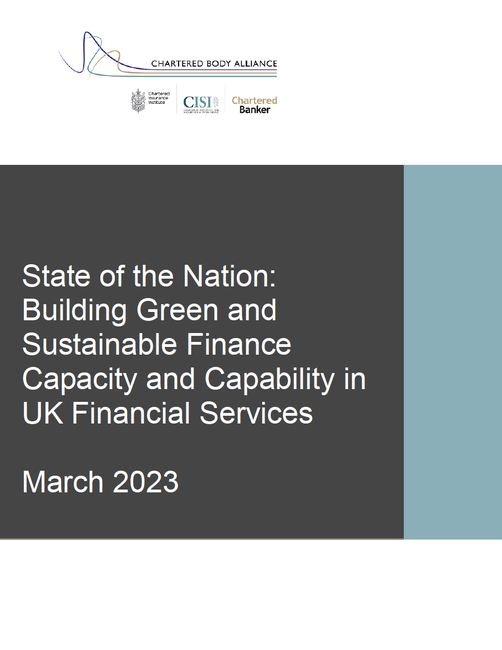
Task: Click the gold word 'Chartered'
Action: click(254, 100)
